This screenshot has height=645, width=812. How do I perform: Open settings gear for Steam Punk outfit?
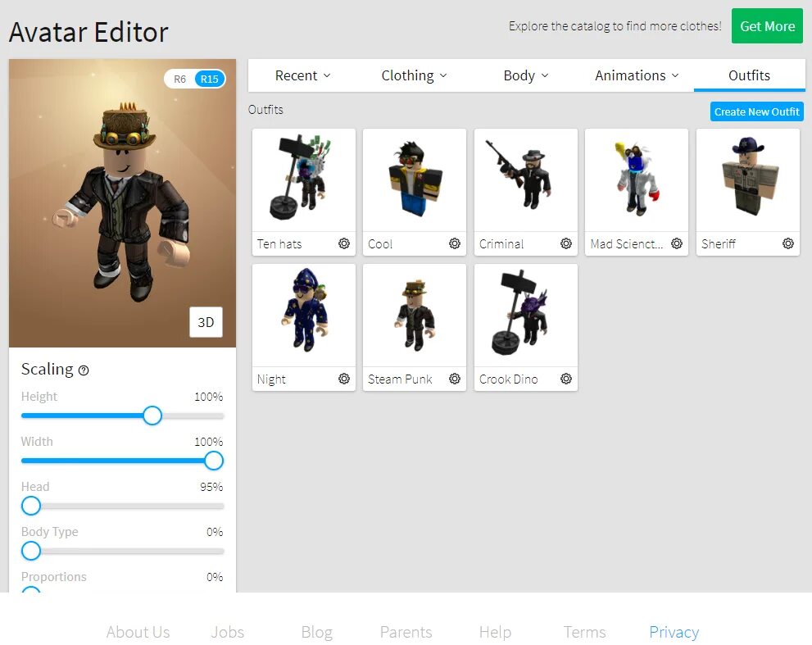[x=455, y=379]
